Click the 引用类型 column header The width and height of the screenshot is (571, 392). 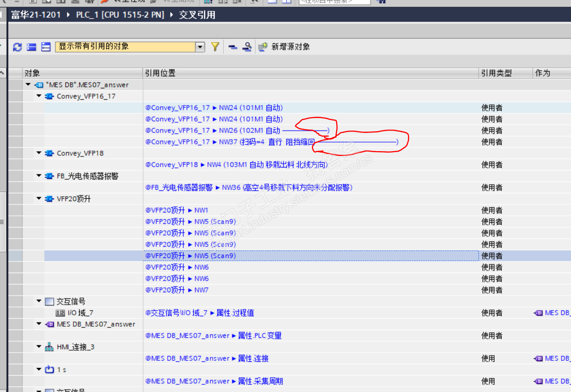(x=506, y=73)
